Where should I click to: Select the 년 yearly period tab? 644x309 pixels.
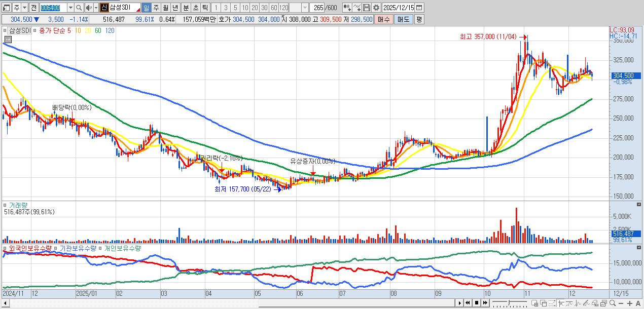[175, 8]
